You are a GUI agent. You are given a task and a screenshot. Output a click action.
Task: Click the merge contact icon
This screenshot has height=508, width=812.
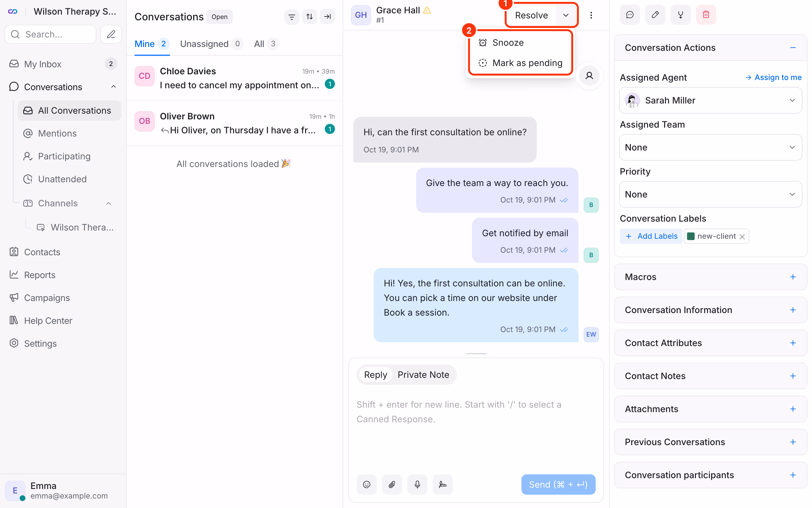pyautogui.click(x=680, y=15)
